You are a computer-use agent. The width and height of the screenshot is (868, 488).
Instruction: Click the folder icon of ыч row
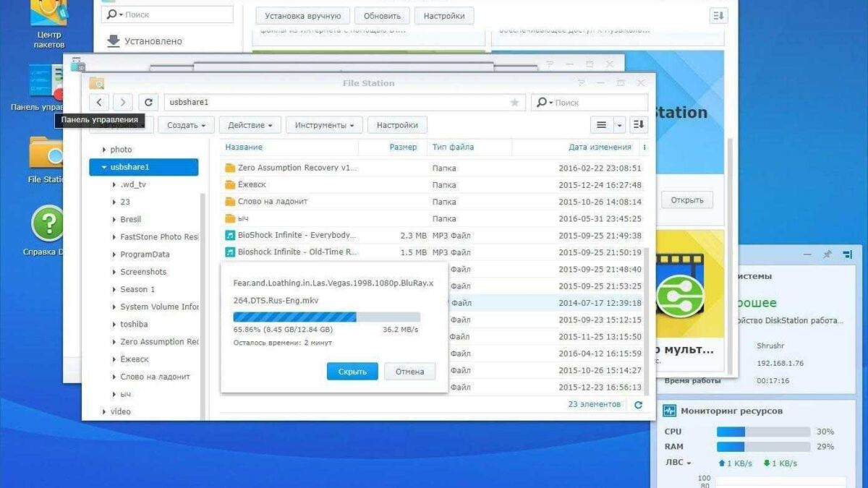(x=230, y=218)
